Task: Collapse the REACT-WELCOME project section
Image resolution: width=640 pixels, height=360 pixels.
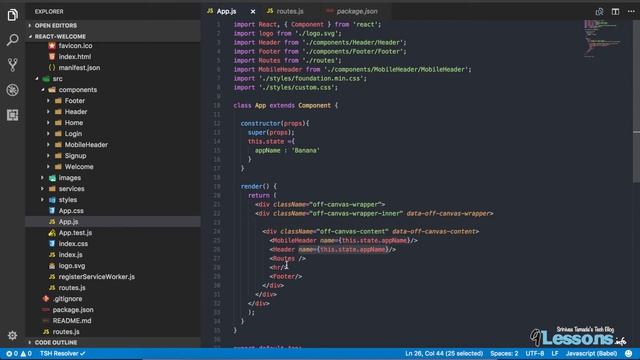Action: (x=60, y=36)
